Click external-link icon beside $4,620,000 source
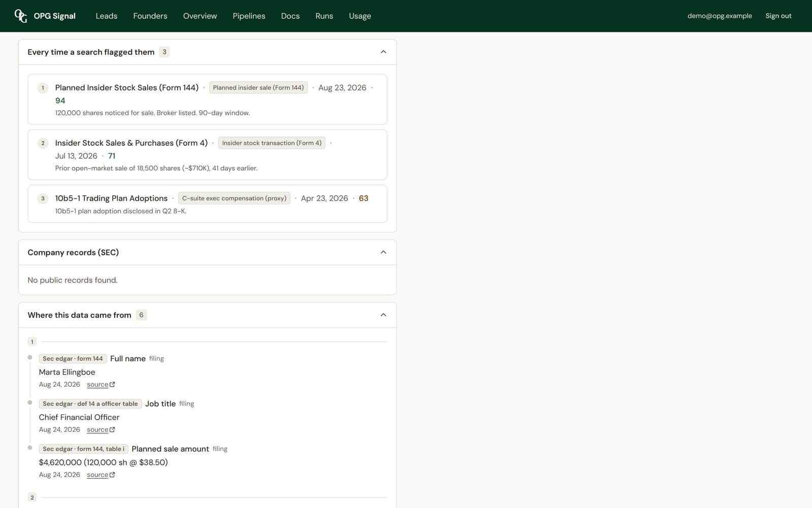 [x=112, y=475]
